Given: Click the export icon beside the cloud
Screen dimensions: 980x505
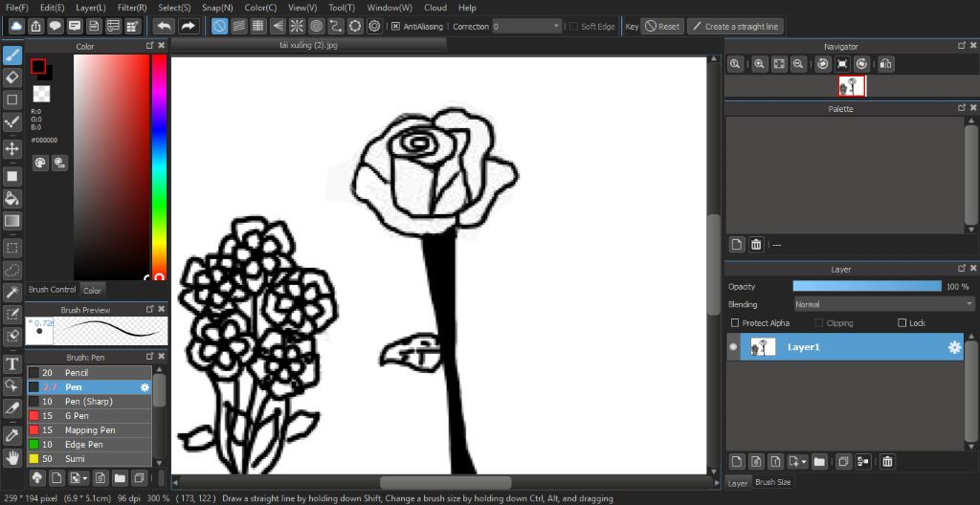Looking at the screenshot, I should coord(36,26).
